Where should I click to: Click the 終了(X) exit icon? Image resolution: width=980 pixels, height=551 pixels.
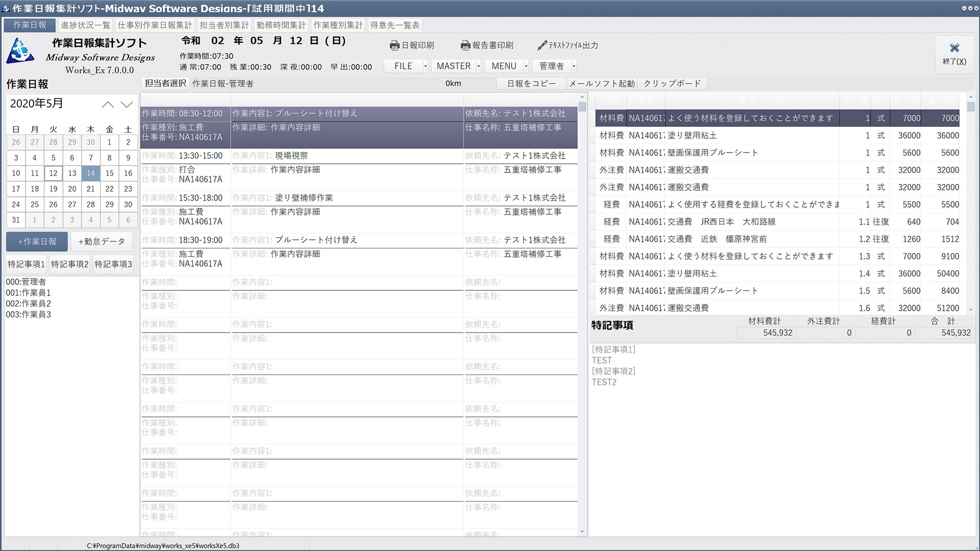coord(954,48)
